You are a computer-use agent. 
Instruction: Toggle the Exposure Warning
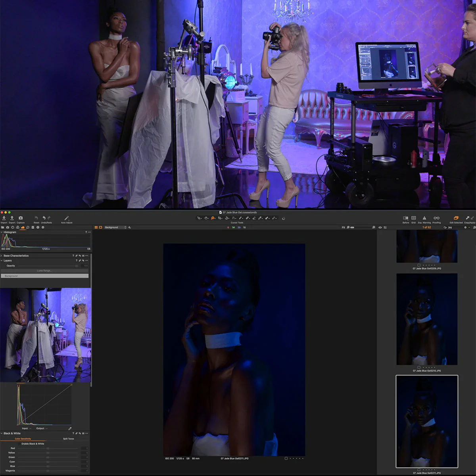coord(424,218)
